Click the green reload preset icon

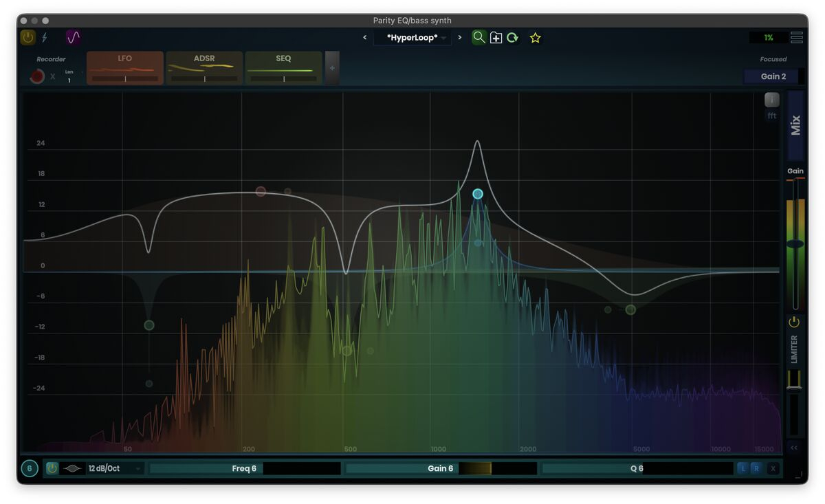pos(513,38)
